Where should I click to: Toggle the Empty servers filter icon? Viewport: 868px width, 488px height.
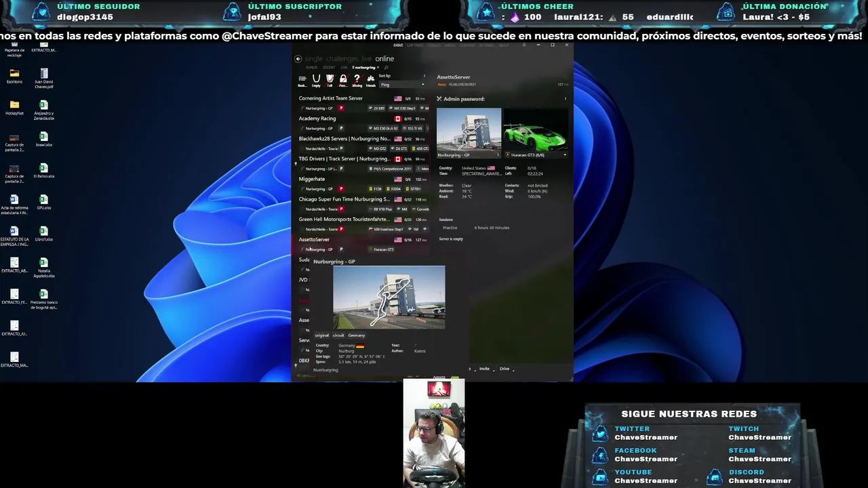(316, 81)
